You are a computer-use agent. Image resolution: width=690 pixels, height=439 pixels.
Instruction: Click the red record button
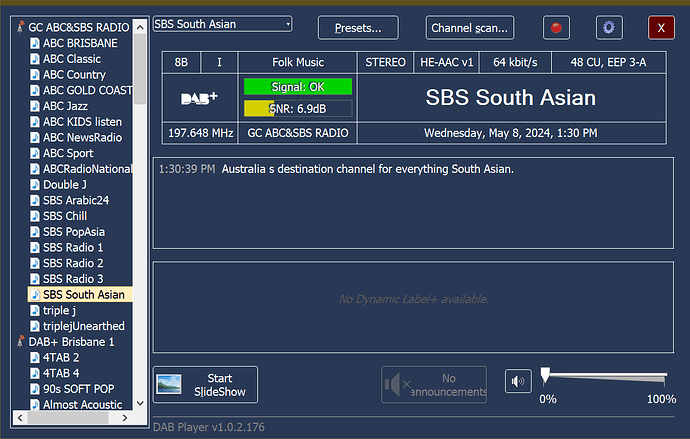point(556,28)
